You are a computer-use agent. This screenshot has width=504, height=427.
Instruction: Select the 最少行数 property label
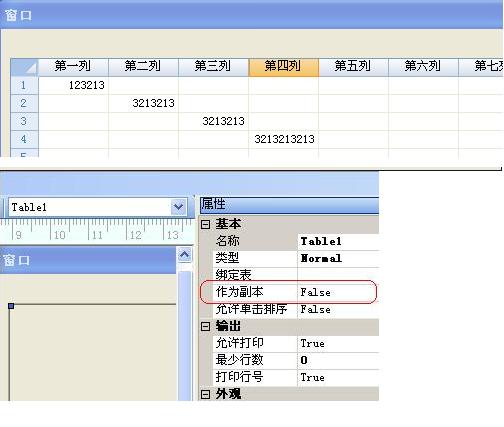pyautogui.click(x=255, y=360)
